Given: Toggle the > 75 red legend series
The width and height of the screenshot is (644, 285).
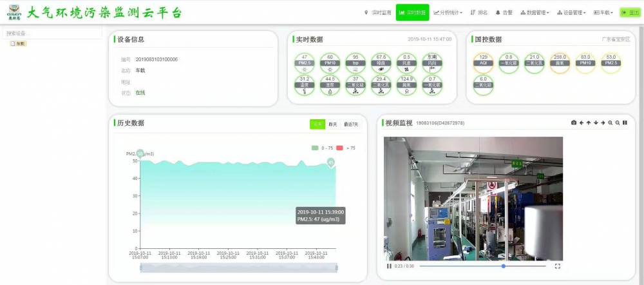Looking at the screenshot, I should [346, 148].
